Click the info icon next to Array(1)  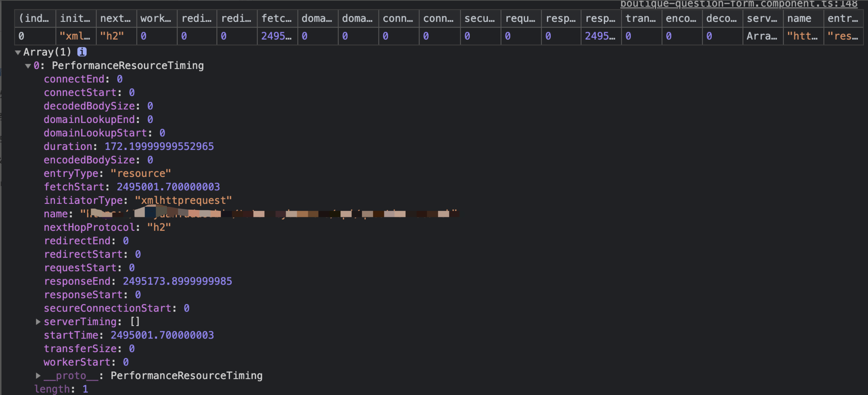click(82, 52)
